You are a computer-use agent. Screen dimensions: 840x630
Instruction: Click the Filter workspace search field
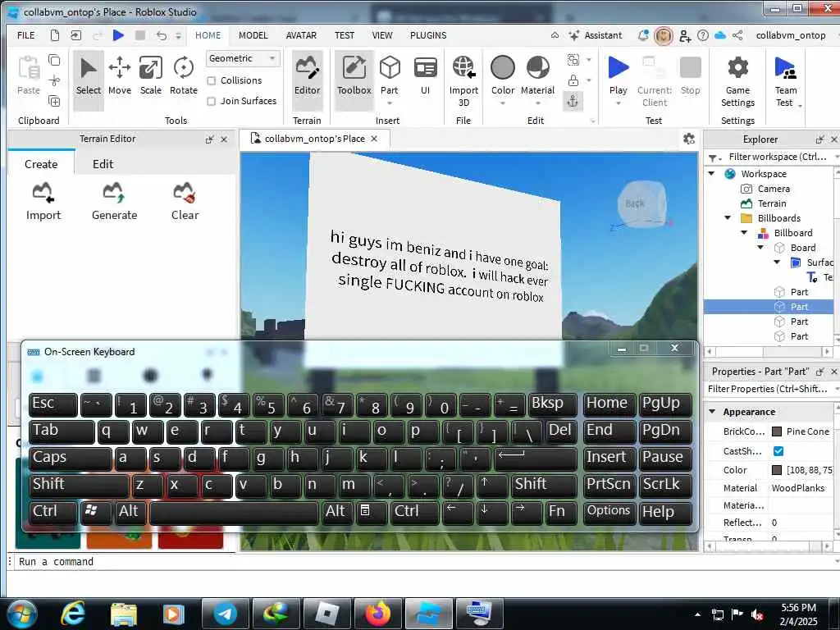coord(779,157)
